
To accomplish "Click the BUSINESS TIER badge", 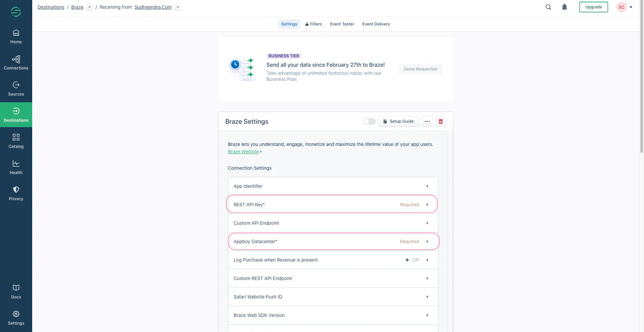I will pyautogui.click(x=284, y=56).
